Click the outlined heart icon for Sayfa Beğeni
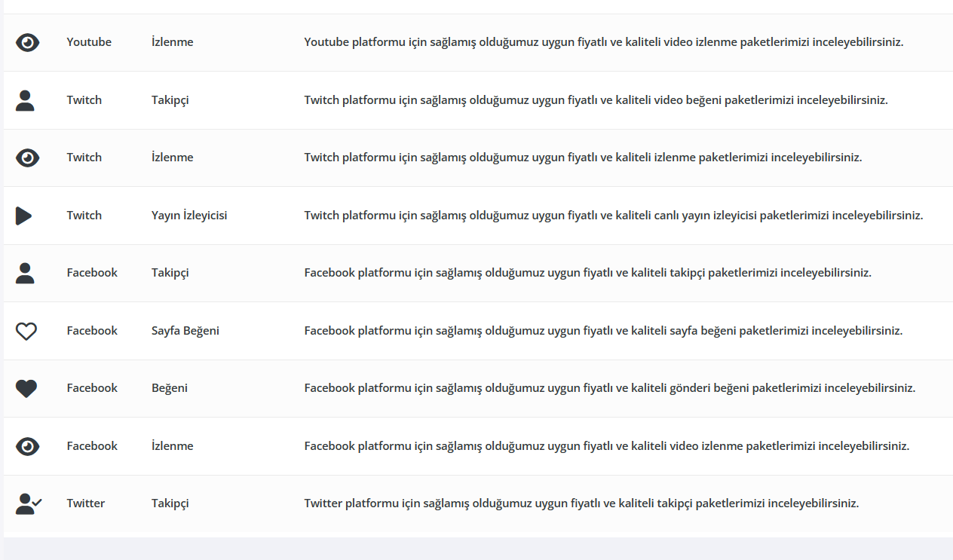The height and width of the screenshot is (560, 953). click(x=26, y=331)
